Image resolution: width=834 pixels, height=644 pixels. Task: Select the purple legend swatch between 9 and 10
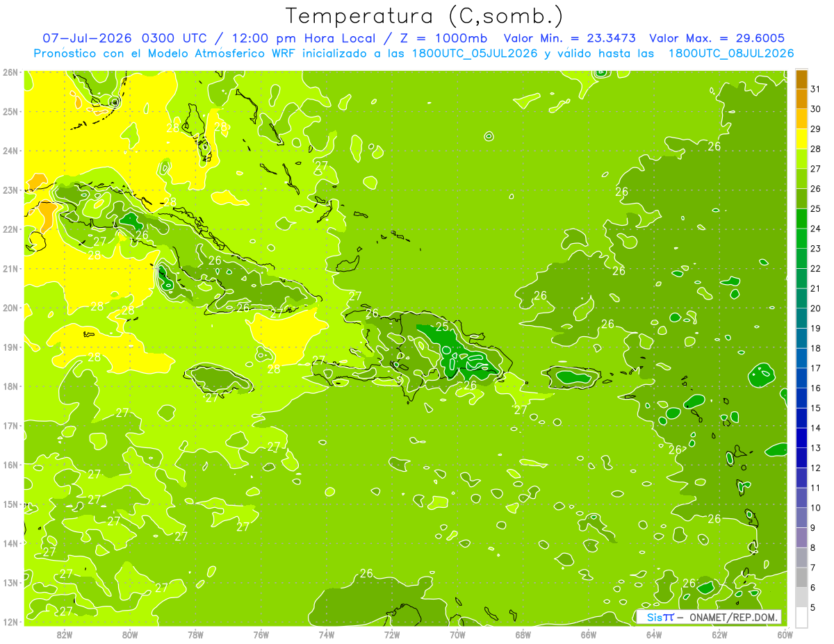(801, 518)
